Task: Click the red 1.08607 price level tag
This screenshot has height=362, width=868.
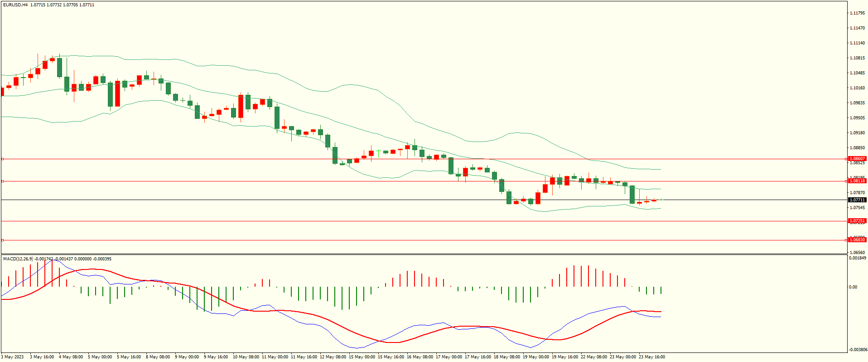Action: [x=857, y=159]
